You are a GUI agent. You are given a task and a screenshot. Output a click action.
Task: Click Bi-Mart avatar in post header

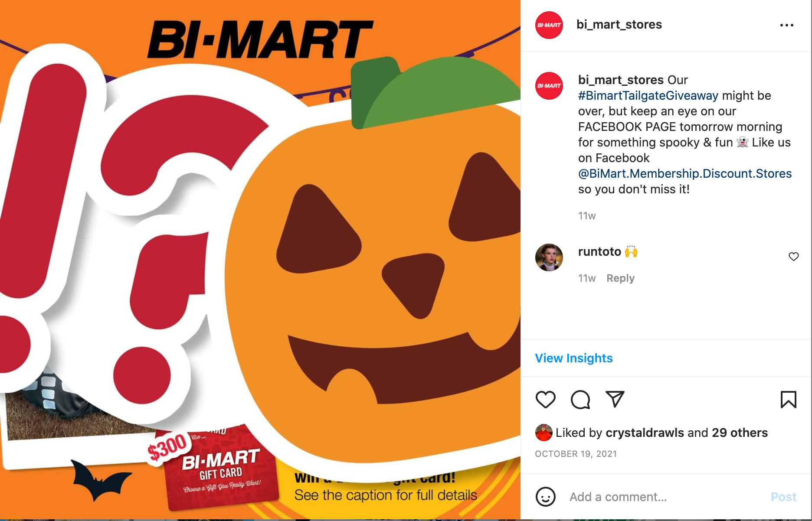click(549, 25)
